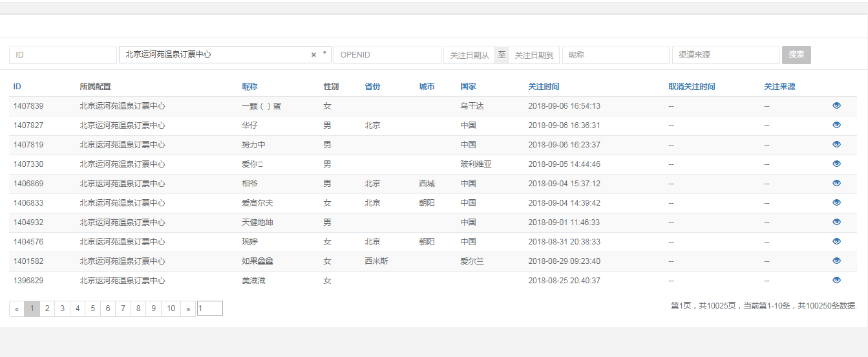
Task: Jump to page 10 in pagination
Action: (171, 308)
